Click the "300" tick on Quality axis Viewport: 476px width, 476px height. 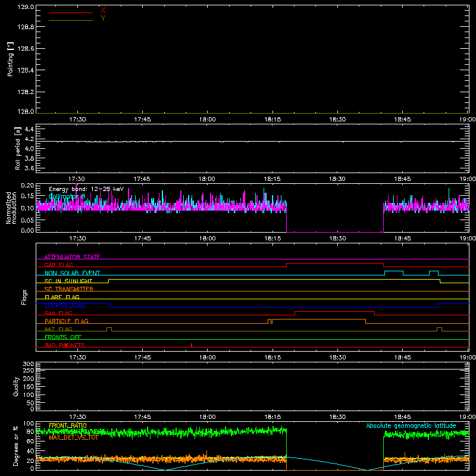[29, 364]
